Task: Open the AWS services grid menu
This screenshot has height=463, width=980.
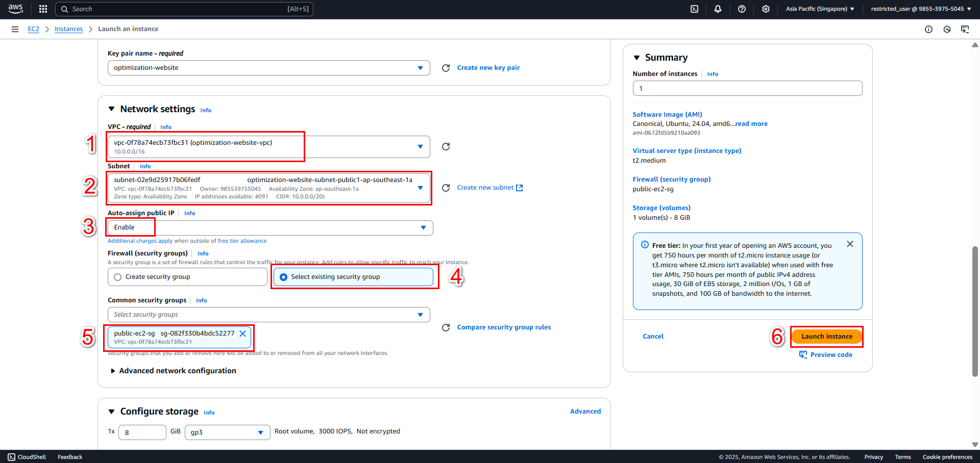Action: point(43,9)
